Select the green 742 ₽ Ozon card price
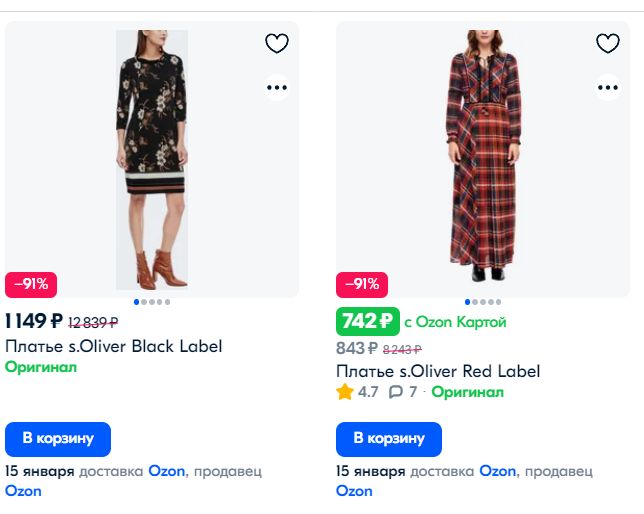This screenshot has height=514, width=644. click(x=367, y=322)
